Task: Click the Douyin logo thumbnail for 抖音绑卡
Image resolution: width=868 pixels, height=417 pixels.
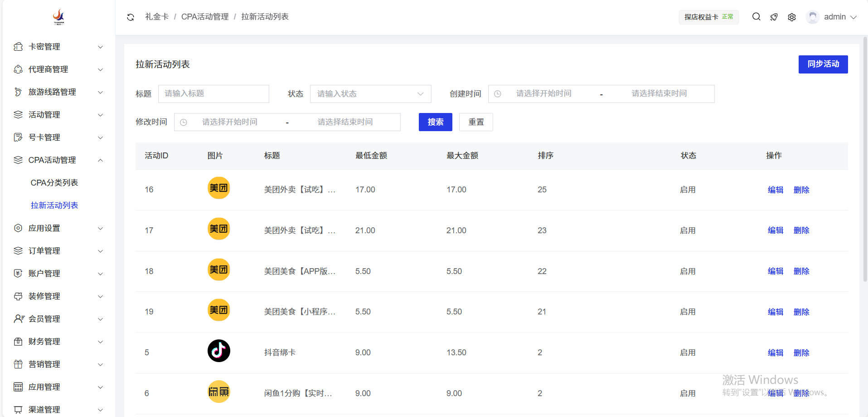Action: coord(218,351)
